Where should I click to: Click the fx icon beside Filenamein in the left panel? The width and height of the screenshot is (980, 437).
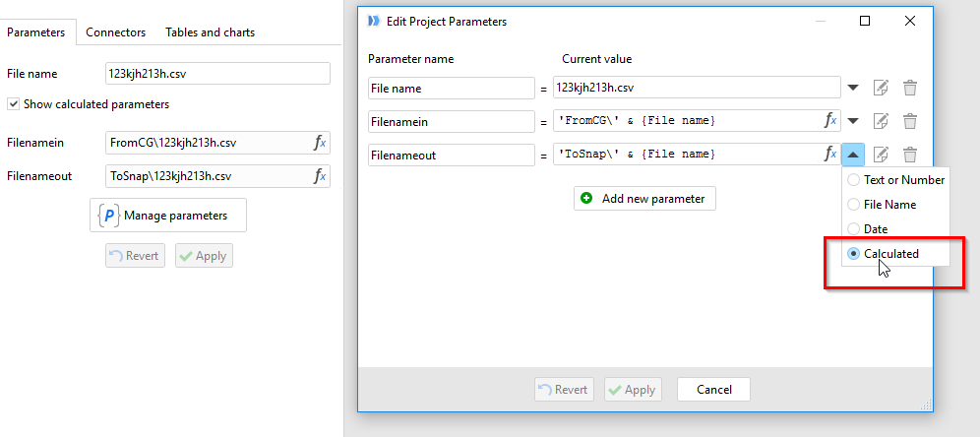tap(320, 143)
